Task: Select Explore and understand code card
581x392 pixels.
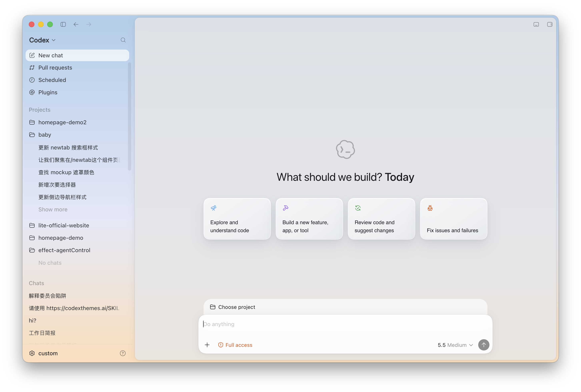Action: (x=237, y=219)
